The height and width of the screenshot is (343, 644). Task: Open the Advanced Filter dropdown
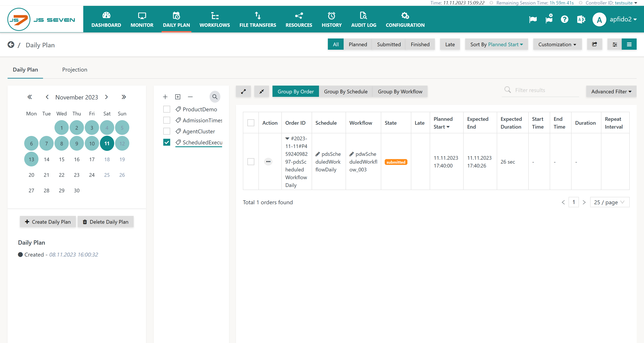(611, 91)
